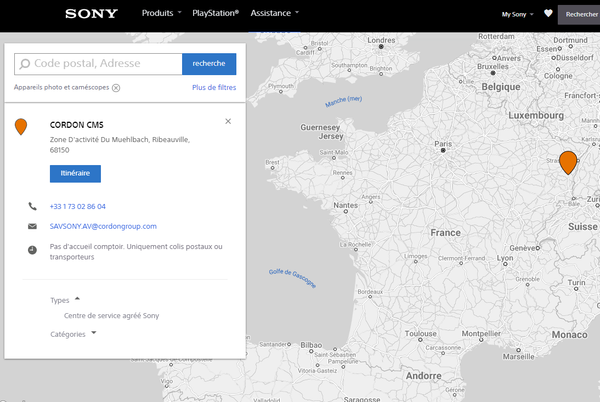Open the Produits menu
Screen dimensions: 600x402
[161, 14]
